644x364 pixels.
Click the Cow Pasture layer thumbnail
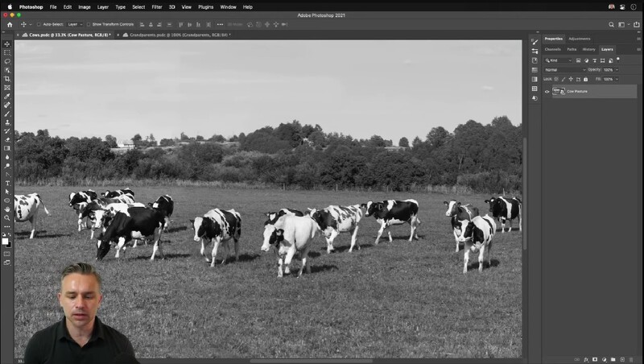(x=556, y=92)
